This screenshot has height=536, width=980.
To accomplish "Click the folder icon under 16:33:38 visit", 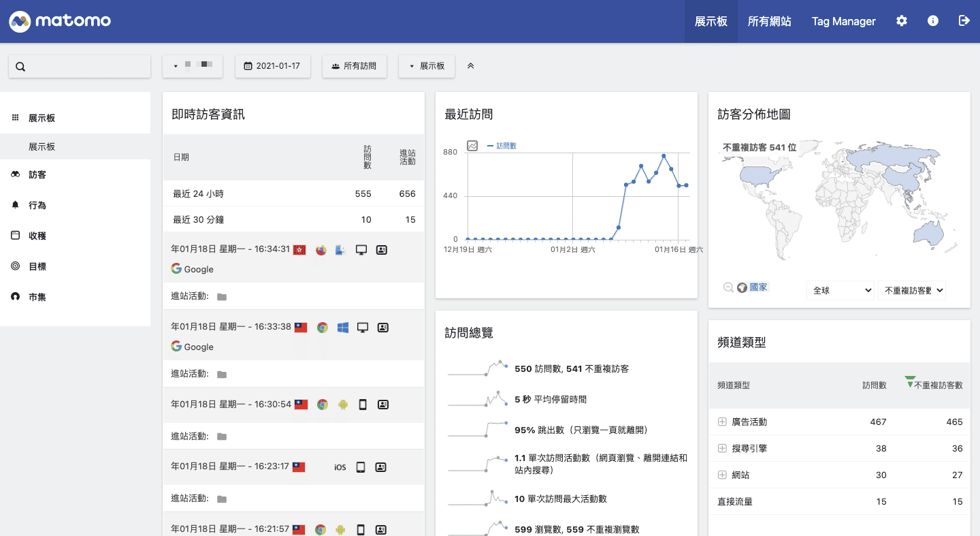I will (x=221, y=374).
